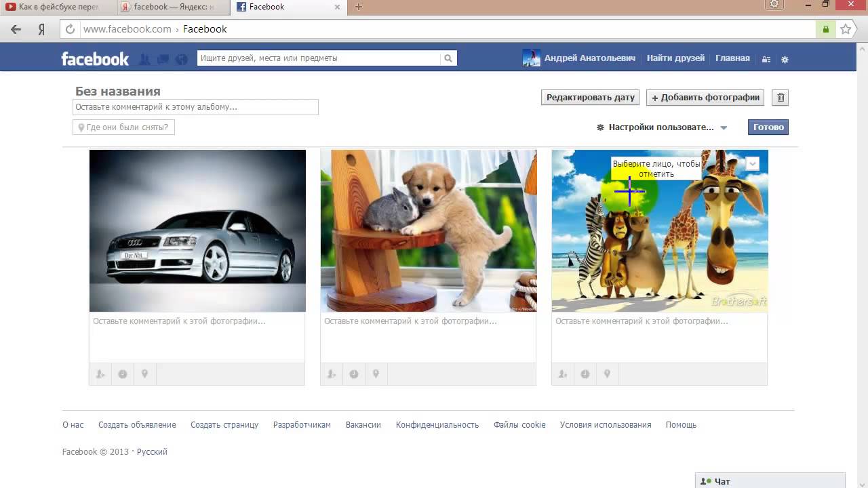The width and height of the screenshot is (868, 488).
Task: Focus the Facebook search field
Action: pos(319,58)
